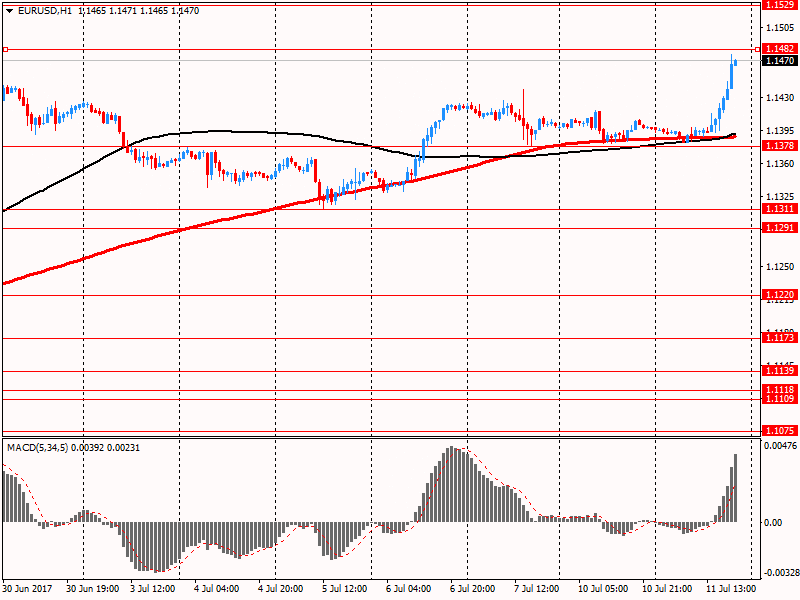
Task: Click the 1.1118 level label
Action: click(780, 390)
